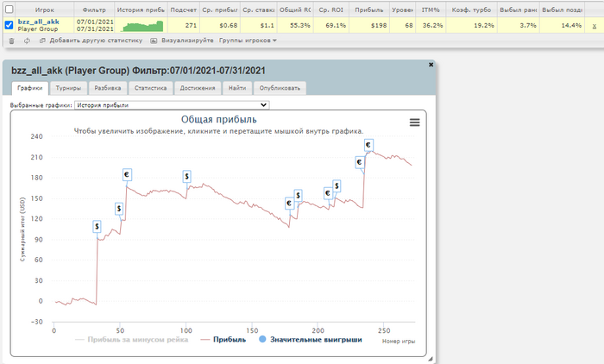Open the Достижения tab
The height and width of the screenshot is (364, 604).
(198, 88)
